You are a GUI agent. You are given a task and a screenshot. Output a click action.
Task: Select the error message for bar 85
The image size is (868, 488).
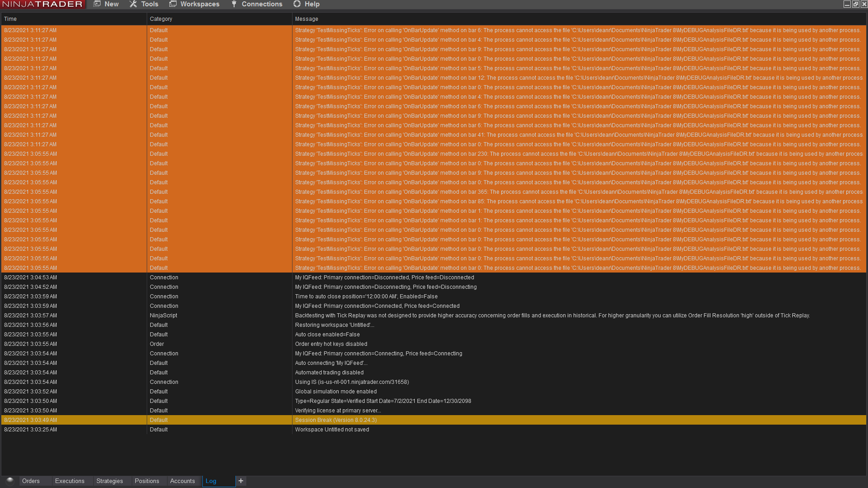click(x=579, y=201)
